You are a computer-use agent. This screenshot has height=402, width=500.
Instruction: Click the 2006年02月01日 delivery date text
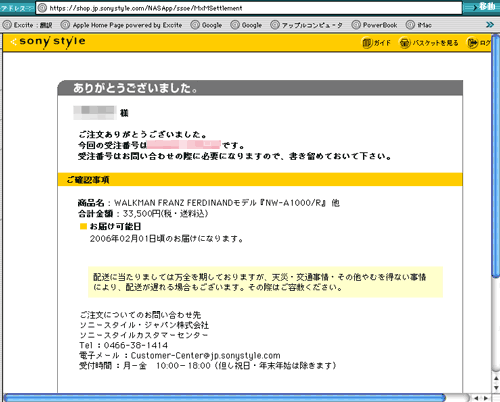tap(167, 239)
